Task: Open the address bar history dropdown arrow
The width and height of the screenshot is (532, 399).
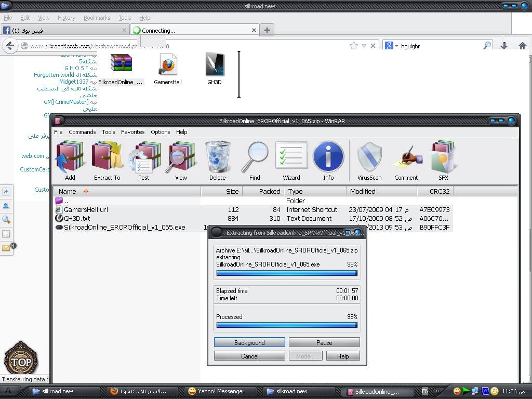Action: tap(364, 46)
